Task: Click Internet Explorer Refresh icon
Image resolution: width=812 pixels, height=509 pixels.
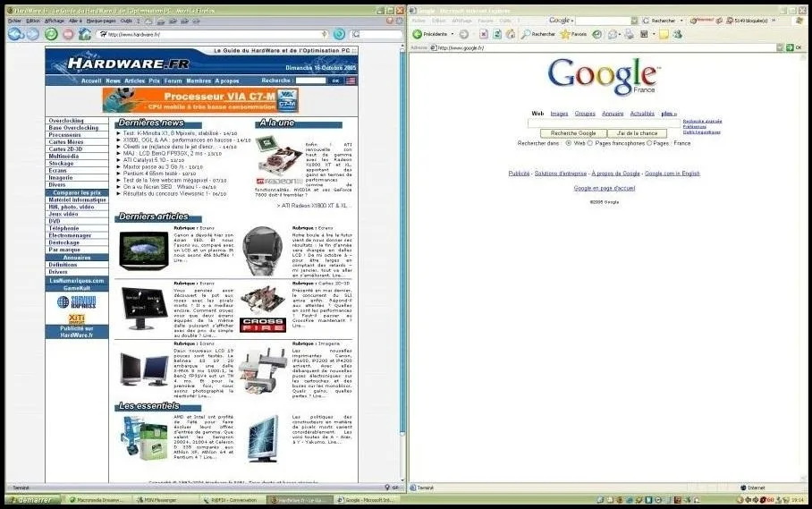Action: pos(497,34)
